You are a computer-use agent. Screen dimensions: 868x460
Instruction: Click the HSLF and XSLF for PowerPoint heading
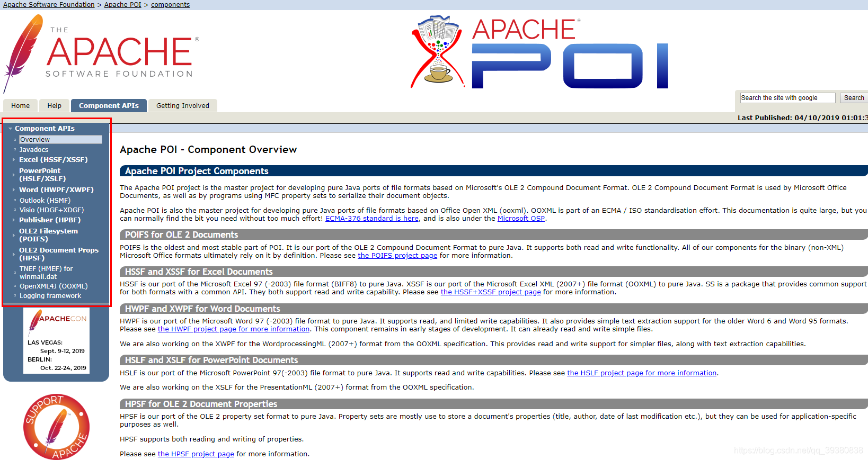pyautogui.click(x=211, y=360)
